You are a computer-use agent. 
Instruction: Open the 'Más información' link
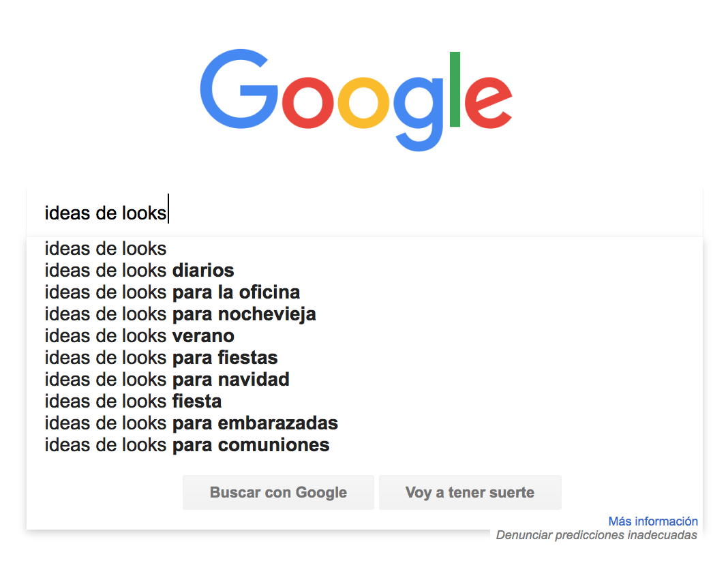653,521
